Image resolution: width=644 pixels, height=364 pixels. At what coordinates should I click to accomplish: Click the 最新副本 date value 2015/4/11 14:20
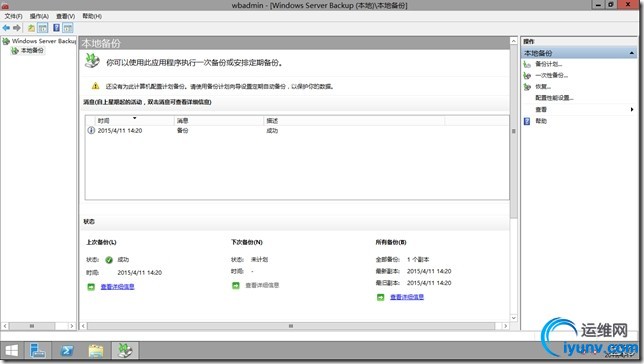point(429,271)
